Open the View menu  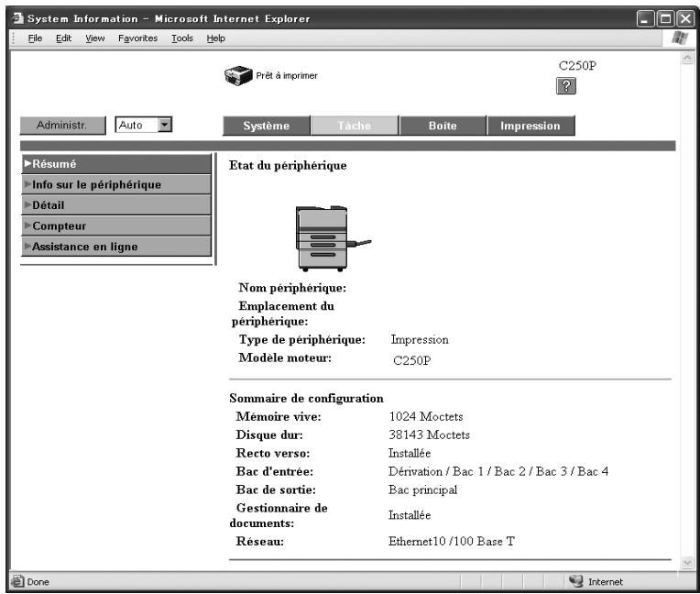coord(95,38)
